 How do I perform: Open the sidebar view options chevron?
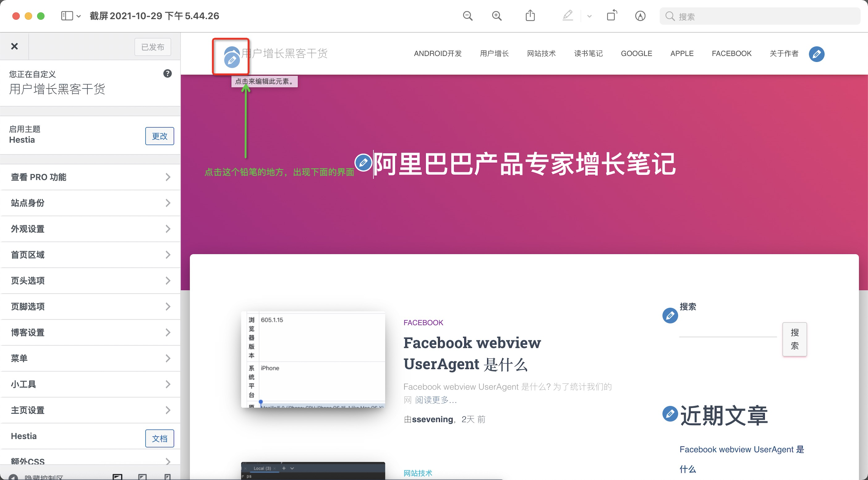[79, 16]
